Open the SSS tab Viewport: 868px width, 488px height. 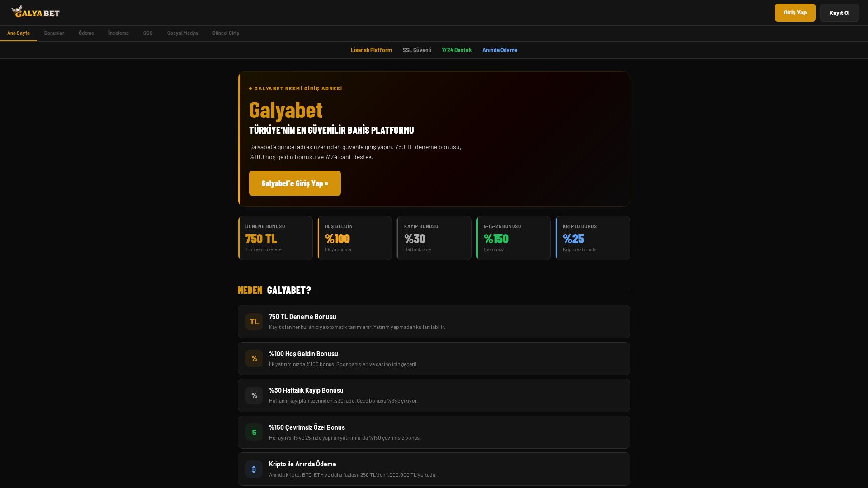(148, 33)
